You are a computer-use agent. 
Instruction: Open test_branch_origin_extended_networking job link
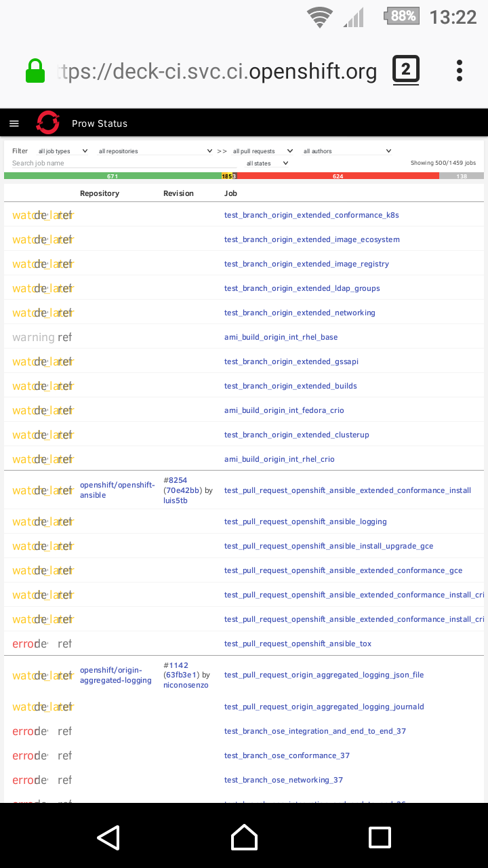300,313
